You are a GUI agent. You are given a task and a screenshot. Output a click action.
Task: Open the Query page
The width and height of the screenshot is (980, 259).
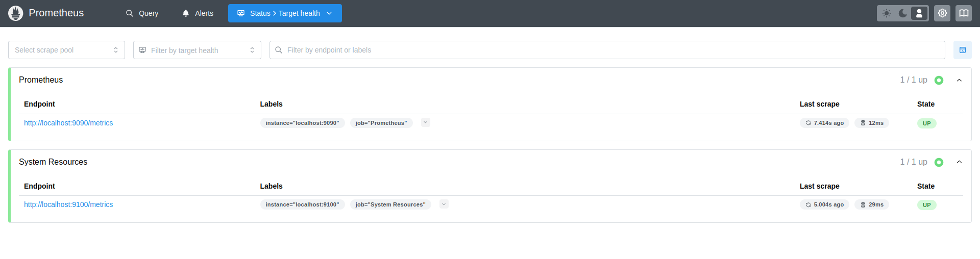[142, 13]
